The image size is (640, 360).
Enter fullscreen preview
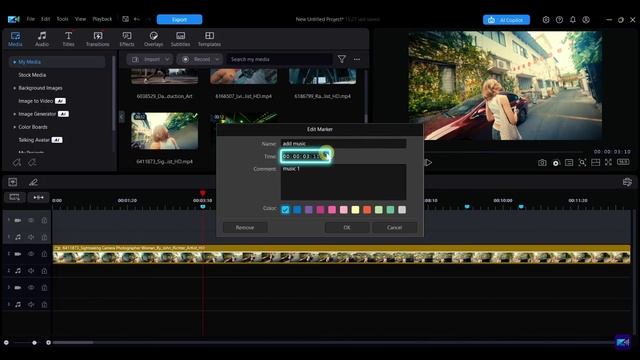tap(609, 162)
